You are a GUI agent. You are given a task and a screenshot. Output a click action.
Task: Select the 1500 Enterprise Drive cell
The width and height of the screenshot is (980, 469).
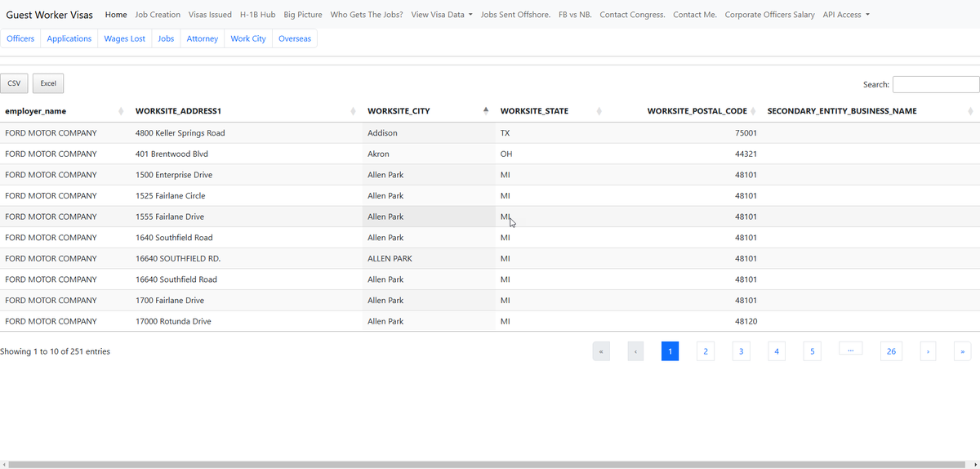click(247, 175)
